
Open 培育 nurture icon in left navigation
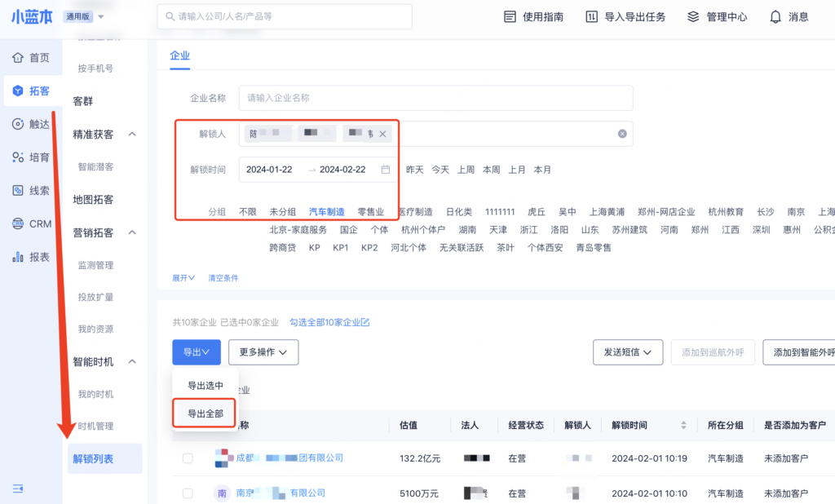18,157
